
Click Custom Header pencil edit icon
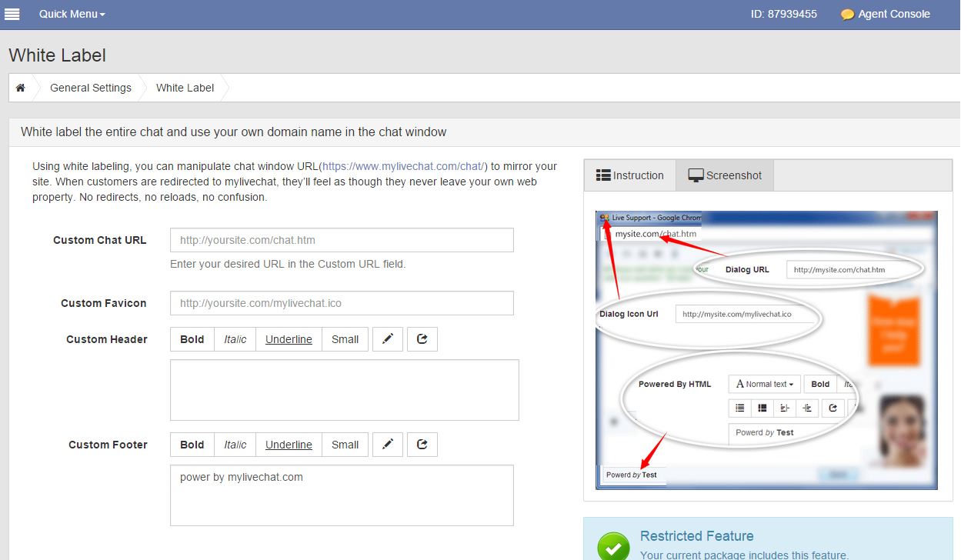388,339
